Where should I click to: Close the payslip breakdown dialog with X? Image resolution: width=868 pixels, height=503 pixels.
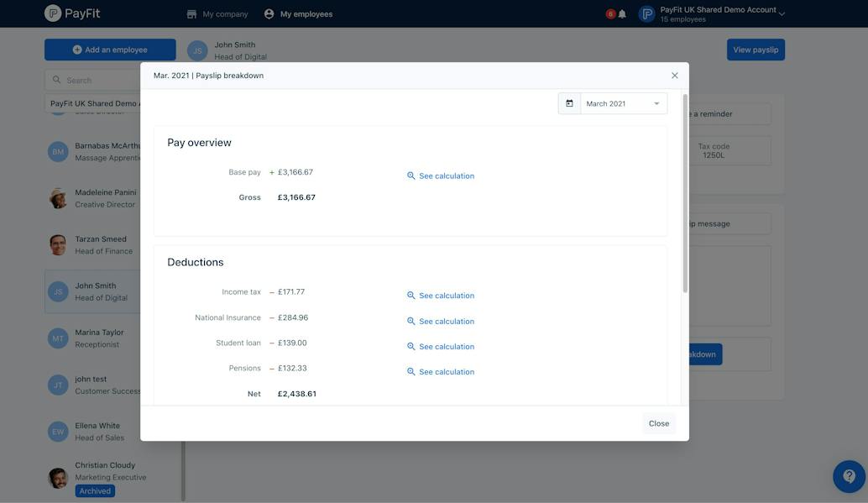[x=674, y=76]
